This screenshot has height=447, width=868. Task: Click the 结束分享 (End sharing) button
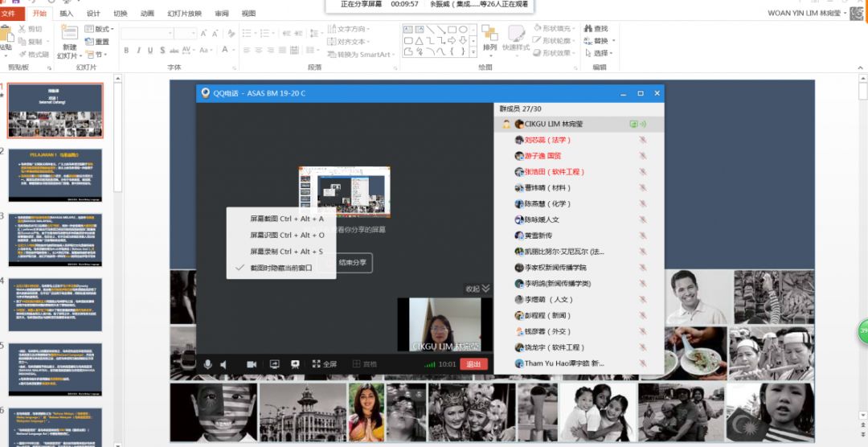pos(352,262)
